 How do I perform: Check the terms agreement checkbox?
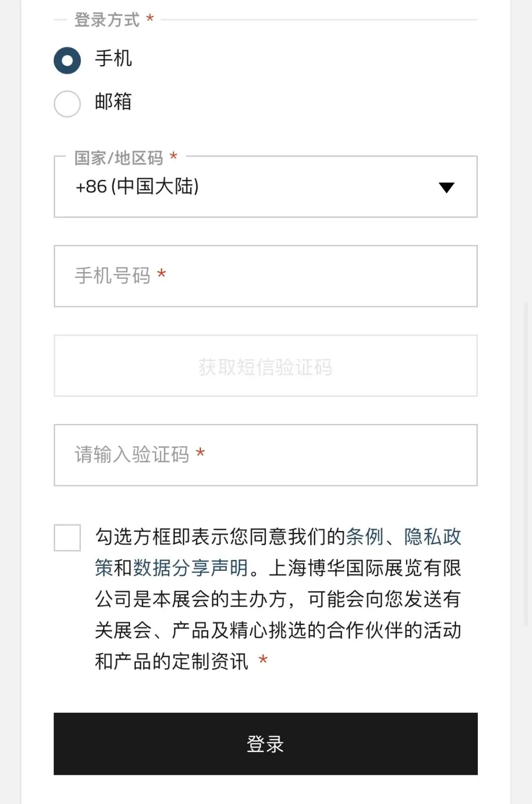point(67,537)
